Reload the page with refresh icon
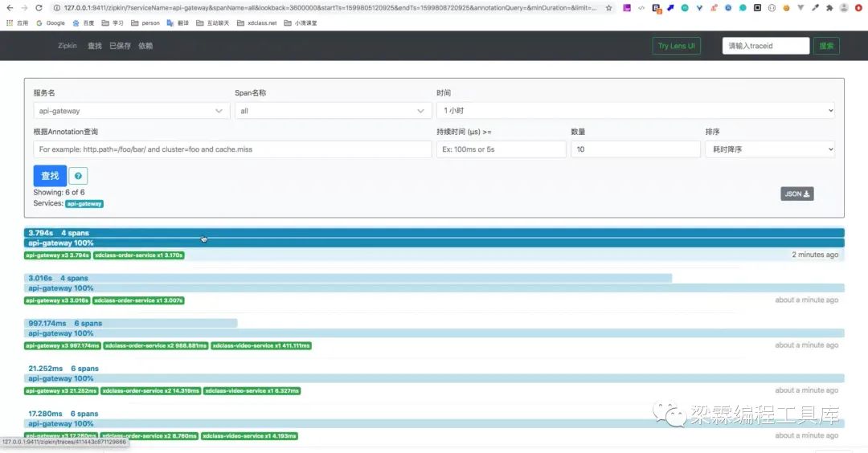The image size is (868, 453). 39,8
